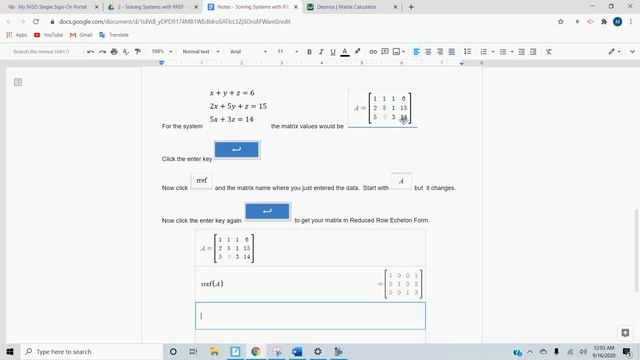Click the Type here to search box
This screenshot has height=360, width=640.
(91, 351)
